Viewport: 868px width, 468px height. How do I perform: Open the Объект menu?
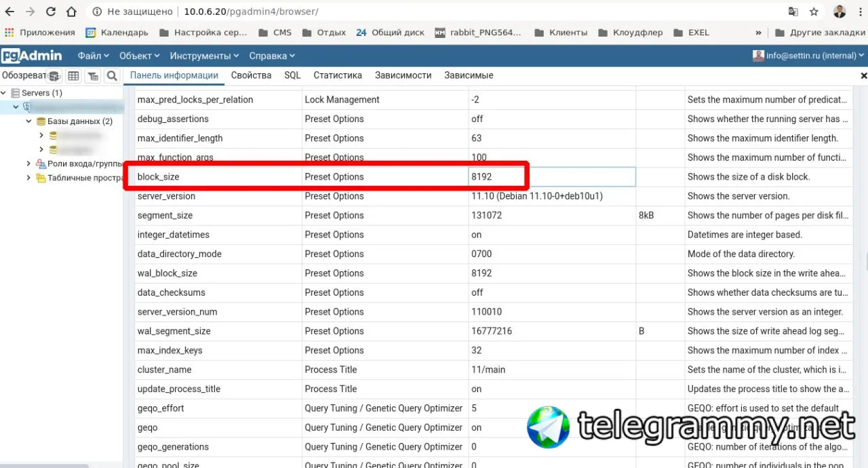tap(140, 56)
